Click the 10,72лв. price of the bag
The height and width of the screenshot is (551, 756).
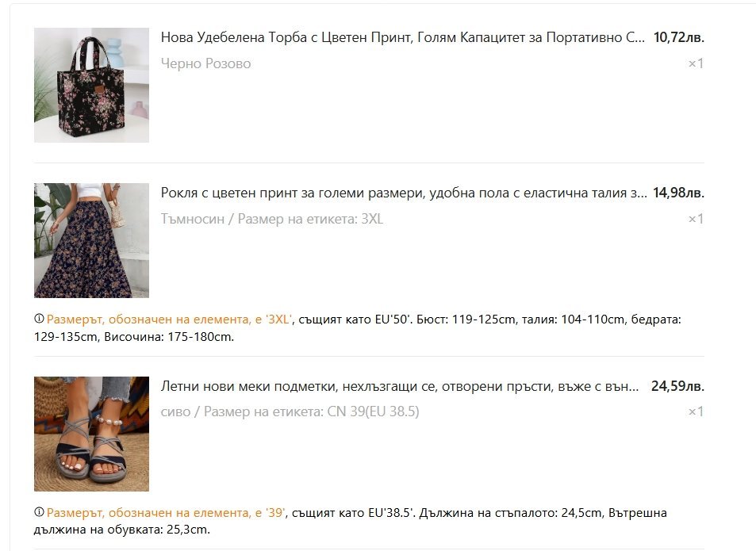tap(679, 37)
